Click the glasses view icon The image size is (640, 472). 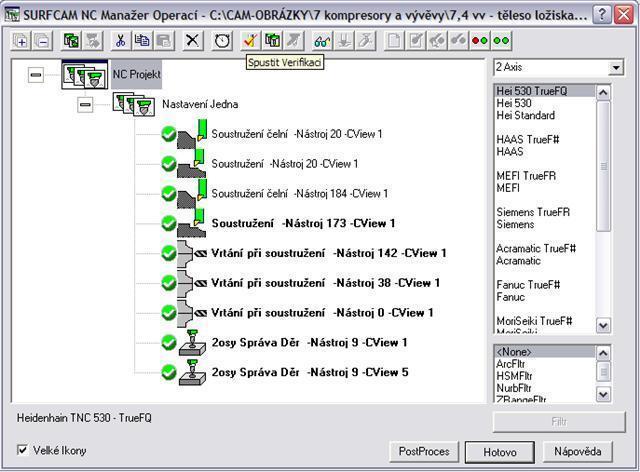tap(322, 40)
